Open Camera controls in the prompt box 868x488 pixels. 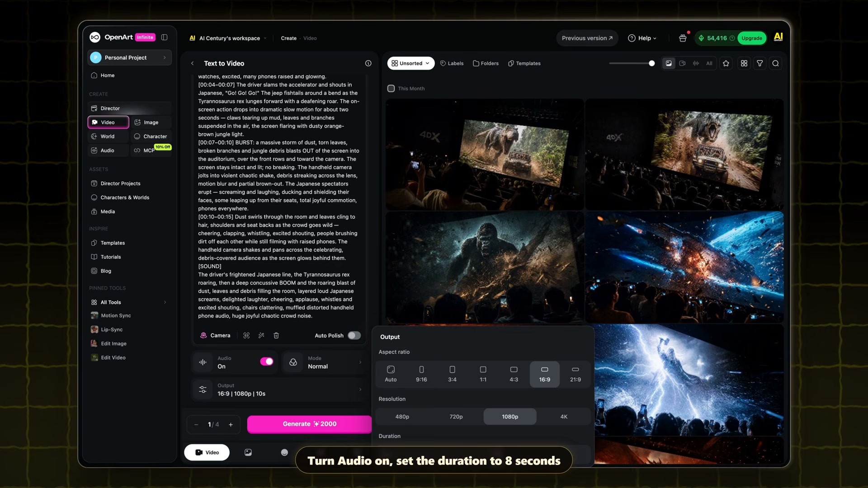point(215,335)
